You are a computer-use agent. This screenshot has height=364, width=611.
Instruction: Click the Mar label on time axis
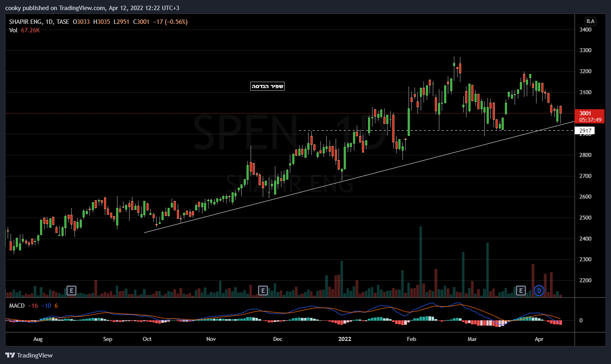[472, 339]
